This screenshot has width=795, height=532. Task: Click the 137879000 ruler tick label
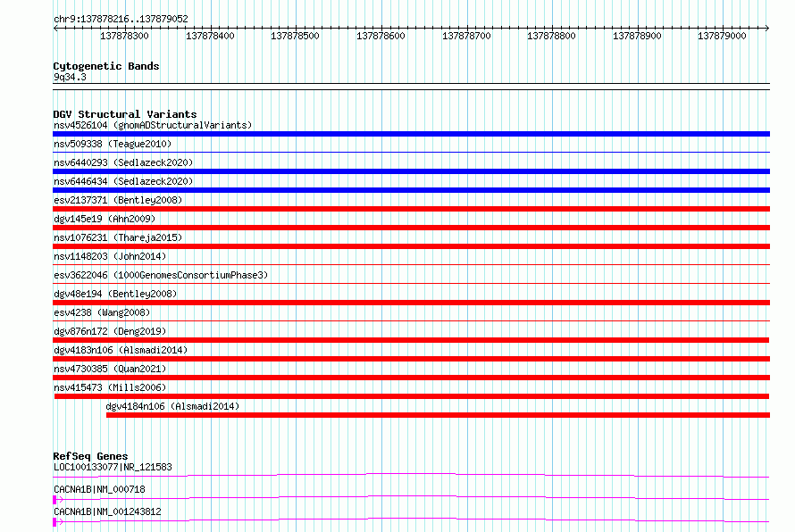pyautogui.click(x=722, y=36)
